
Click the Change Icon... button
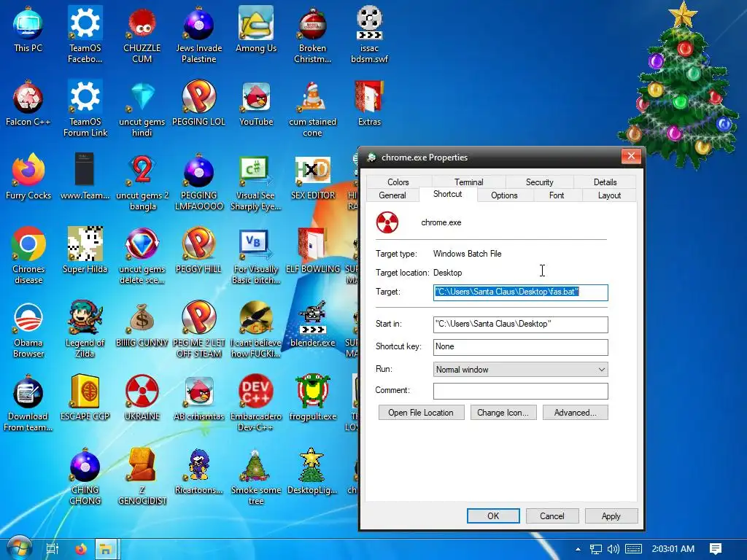503,413
